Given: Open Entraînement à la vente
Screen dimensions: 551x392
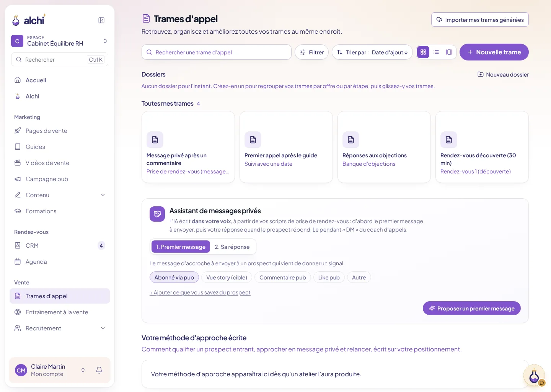Looking at the screenshot, I should click(x=60, y=312).
